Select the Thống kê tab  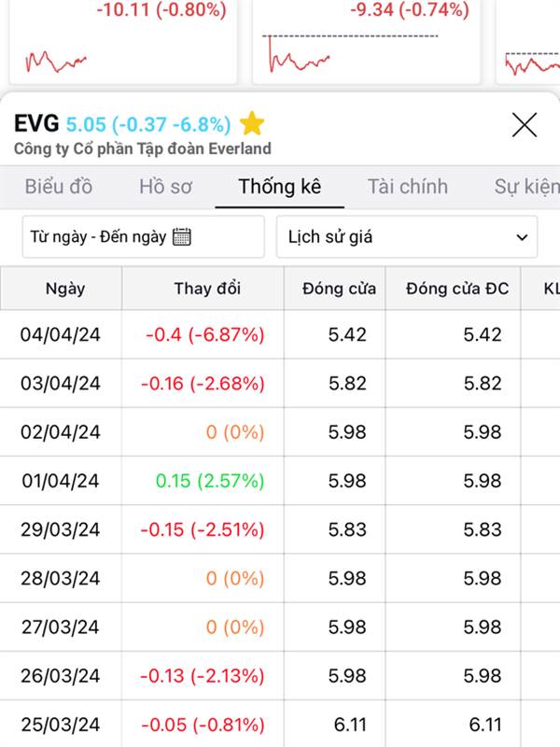coord(279,187)
